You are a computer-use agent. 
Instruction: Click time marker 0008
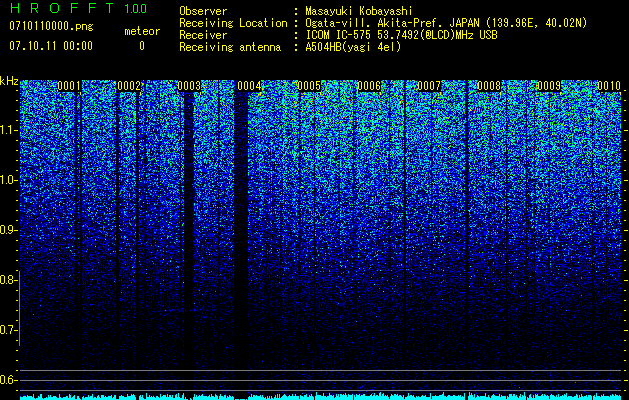click(489, 86)
